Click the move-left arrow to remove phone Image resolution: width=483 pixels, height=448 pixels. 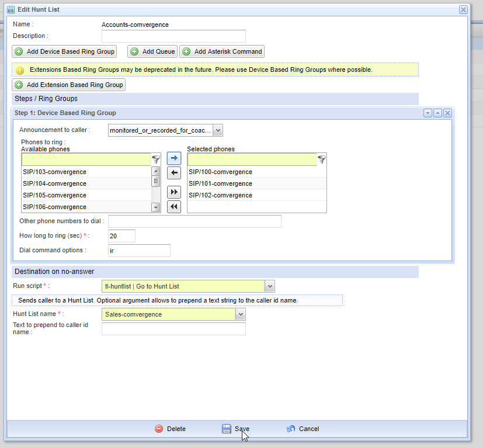[x=173, y=173]
